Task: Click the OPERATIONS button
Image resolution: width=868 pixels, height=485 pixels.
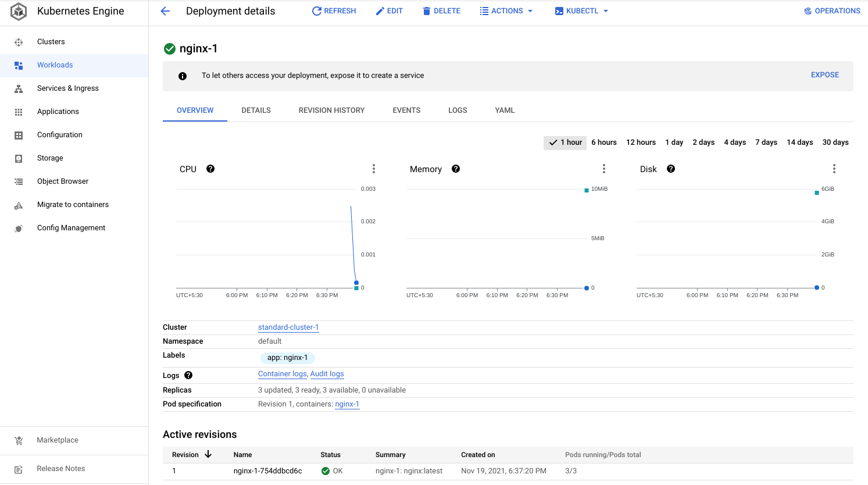Action: pyautogui.click(x=832, y=11)
